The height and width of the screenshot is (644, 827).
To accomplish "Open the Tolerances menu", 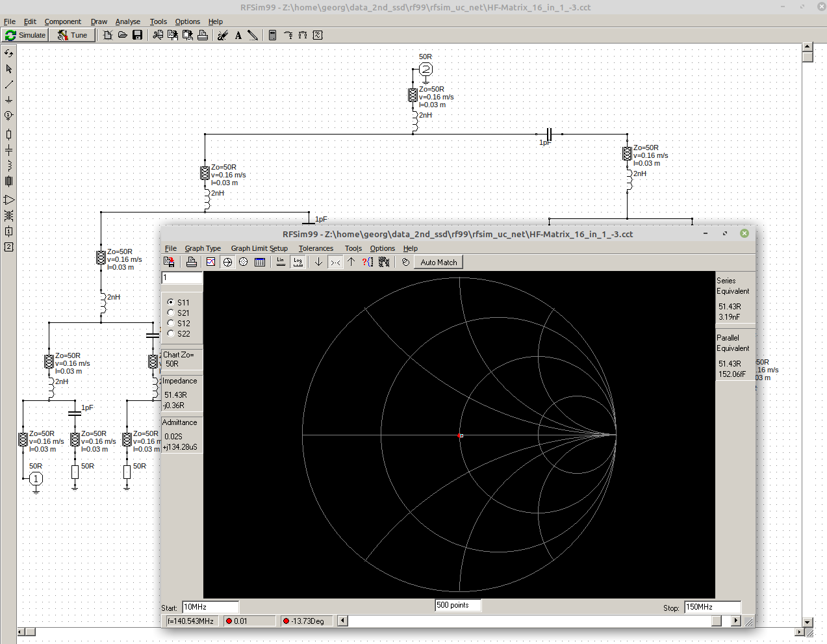I will point(316,248).
